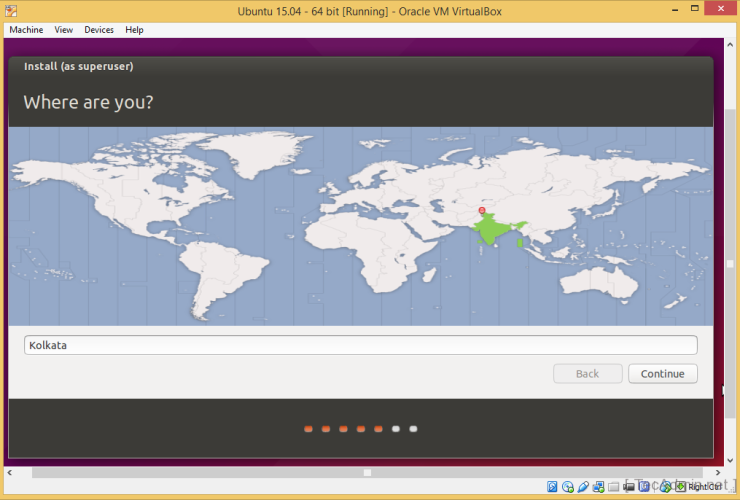
Task: Open the View menu
Action: click(63, 30)
